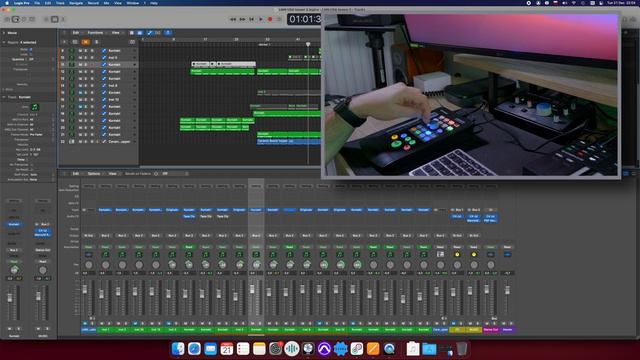The width and height of the screenshot is (640, 360).
Task: Click the volume fader on highlighted mixer strip
Action: [x=252, y=289]
